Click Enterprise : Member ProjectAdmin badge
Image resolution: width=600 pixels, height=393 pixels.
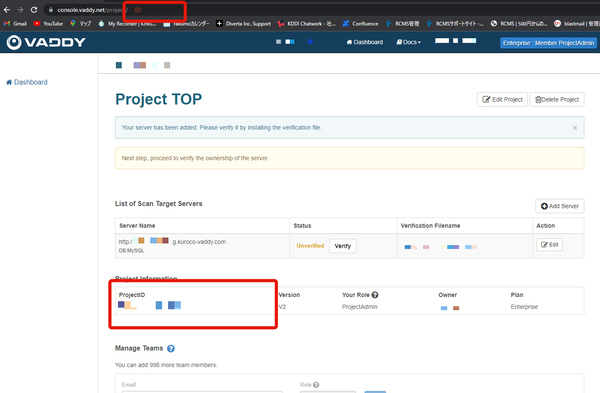548,43
